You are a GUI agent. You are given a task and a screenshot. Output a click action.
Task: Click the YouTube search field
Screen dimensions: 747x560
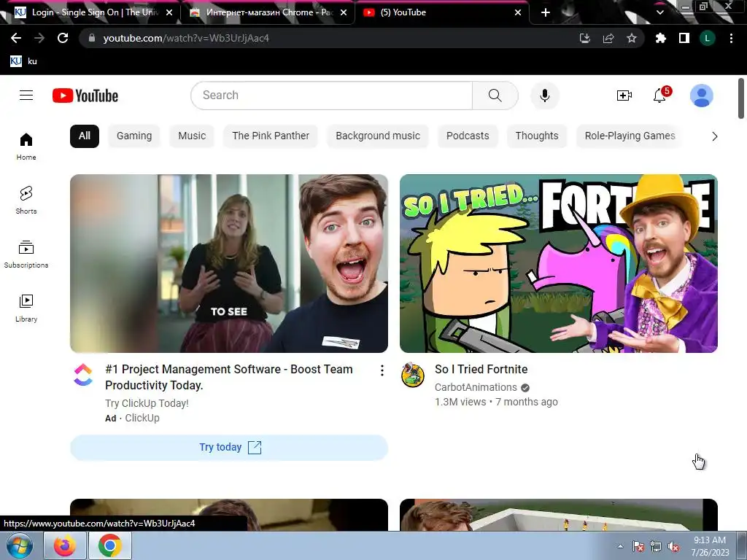332,96
